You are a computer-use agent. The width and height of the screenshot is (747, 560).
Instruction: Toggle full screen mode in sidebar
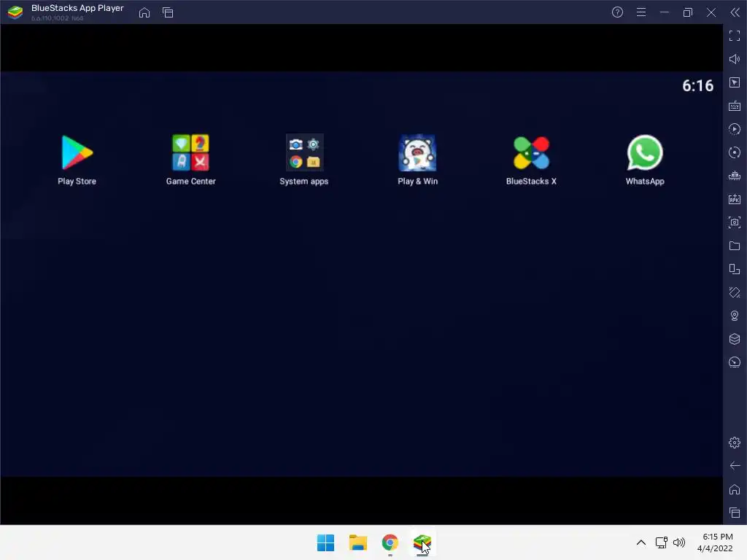735,36
